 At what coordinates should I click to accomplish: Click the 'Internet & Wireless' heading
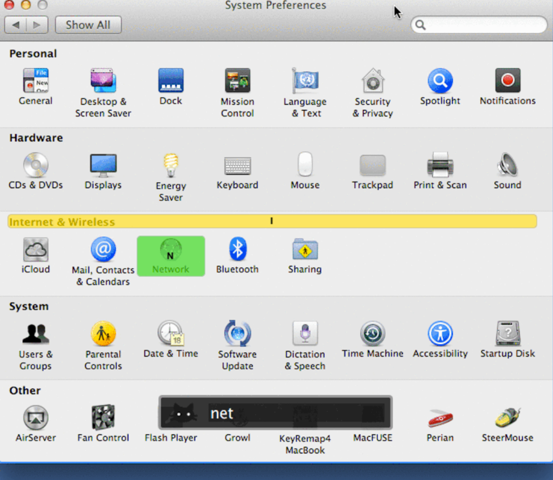(x=62, y=222)
